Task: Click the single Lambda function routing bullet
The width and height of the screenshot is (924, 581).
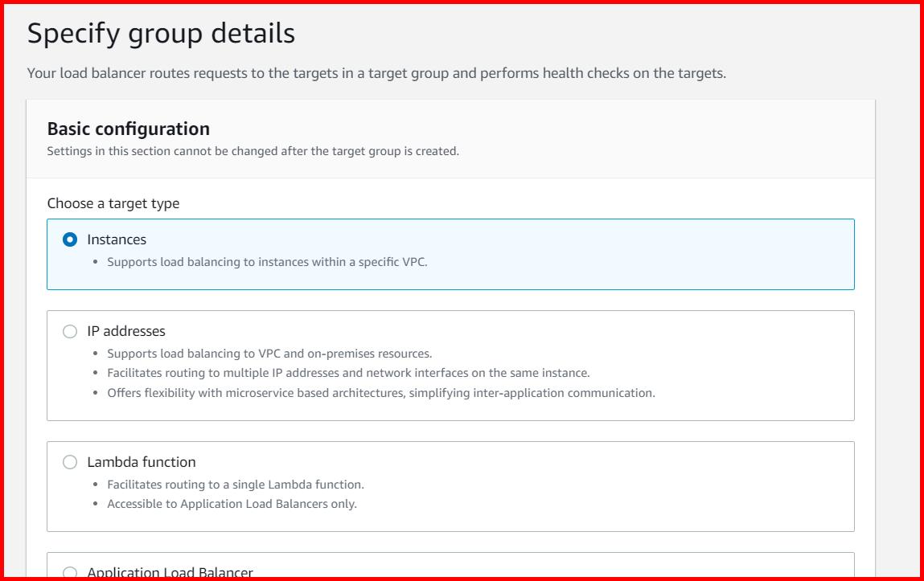Action: pyautogui.click(x=236, y=484)
